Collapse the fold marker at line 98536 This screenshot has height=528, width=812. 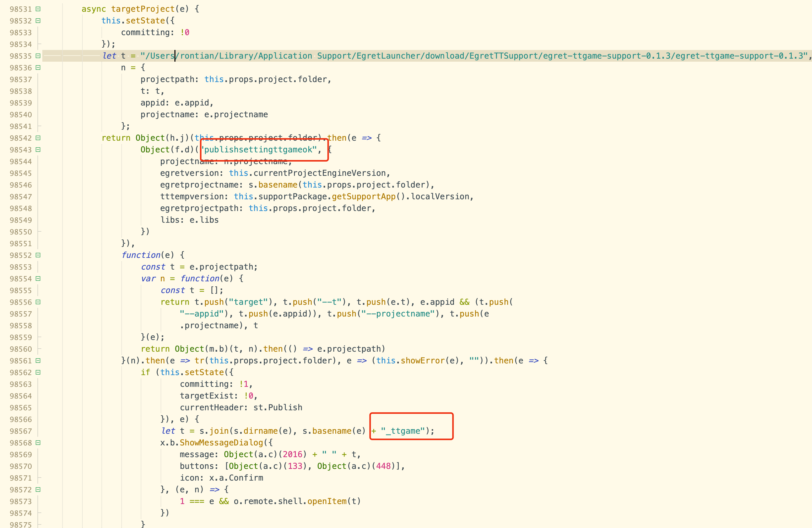[38, 68]
